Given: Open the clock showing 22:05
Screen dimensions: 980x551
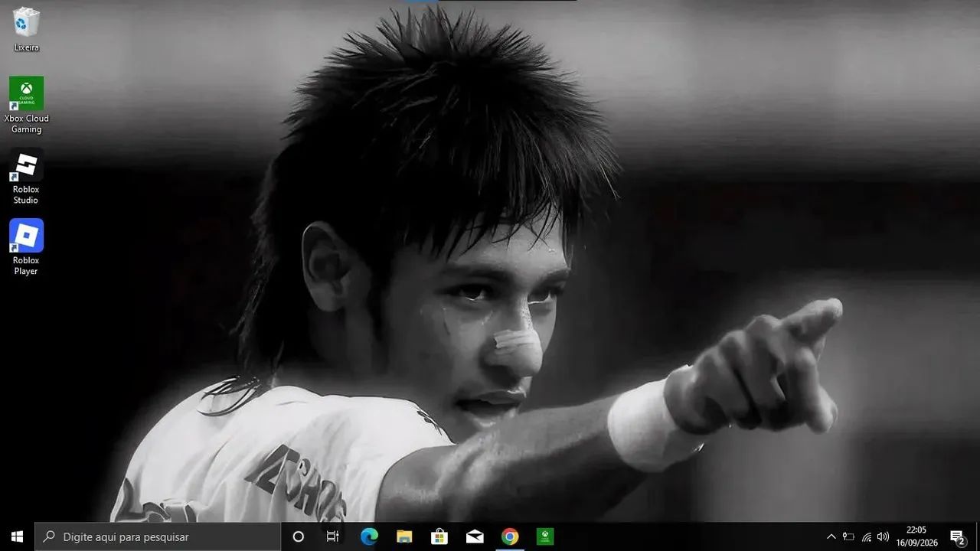Looking at the screenshot, I should (916, 536).
